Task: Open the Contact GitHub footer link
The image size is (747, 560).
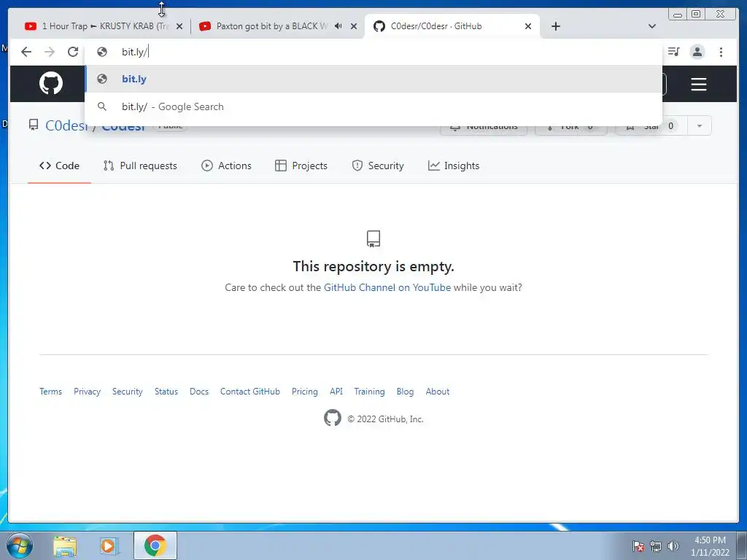Action: point(250,392)
